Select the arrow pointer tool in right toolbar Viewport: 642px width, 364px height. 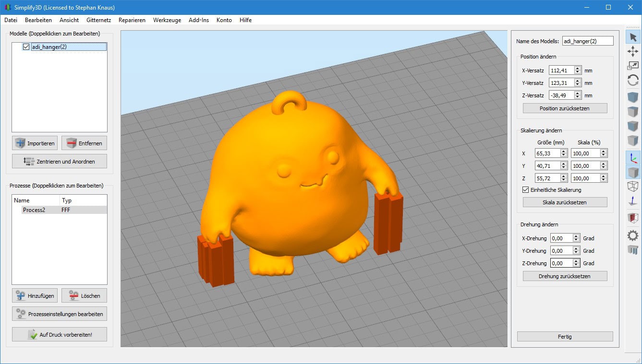point(633,37)
